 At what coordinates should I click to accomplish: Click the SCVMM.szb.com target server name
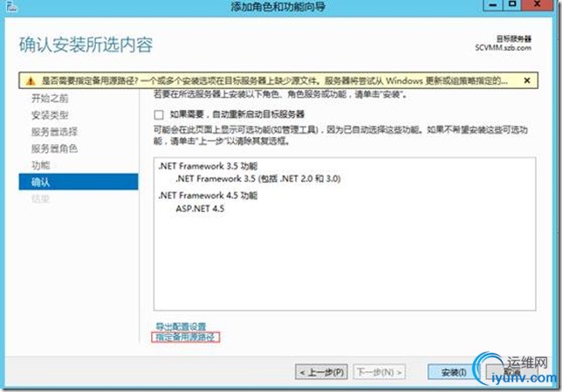[504, 48]
